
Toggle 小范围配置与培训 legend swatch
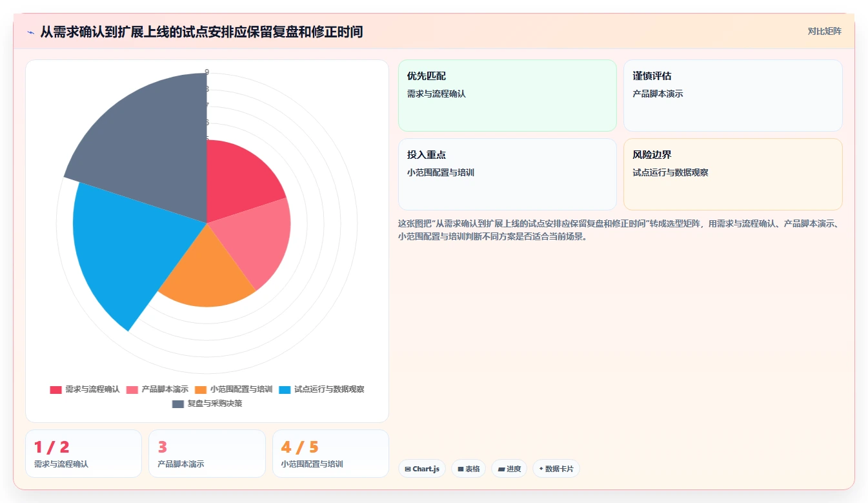(201, 389)
